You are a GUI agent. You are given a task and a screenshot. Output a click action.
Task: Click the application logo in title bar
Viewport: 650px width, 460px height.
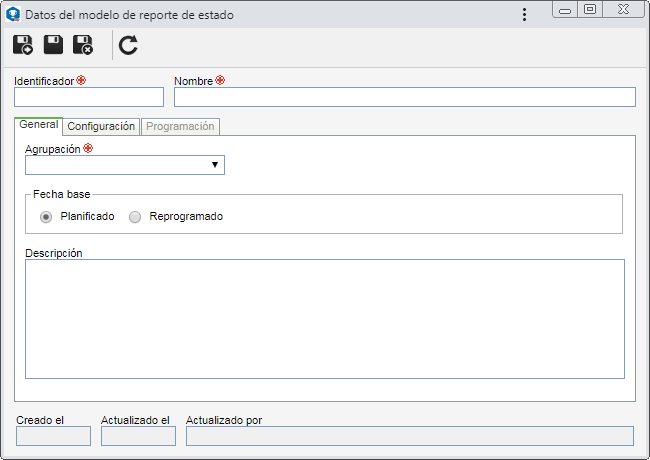pyautogui.click(x=13, y=14)
